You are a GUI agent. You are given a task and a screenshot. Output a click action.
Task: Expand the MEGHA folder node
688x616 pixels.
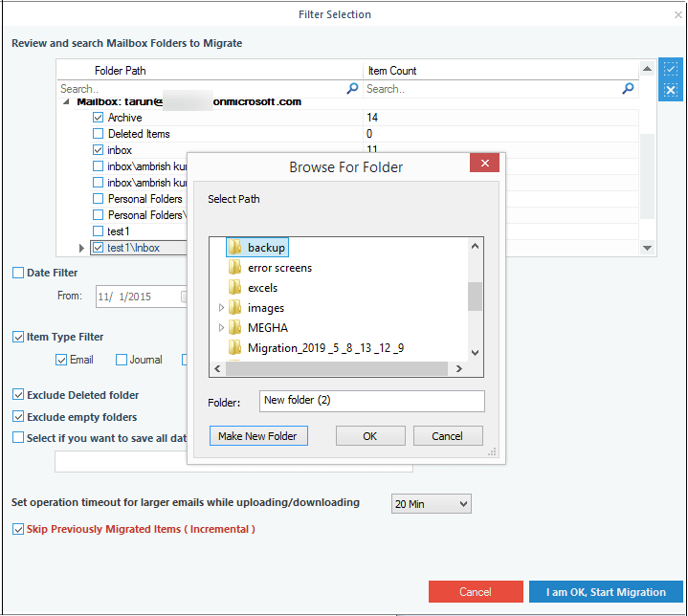tap(221, 328)
